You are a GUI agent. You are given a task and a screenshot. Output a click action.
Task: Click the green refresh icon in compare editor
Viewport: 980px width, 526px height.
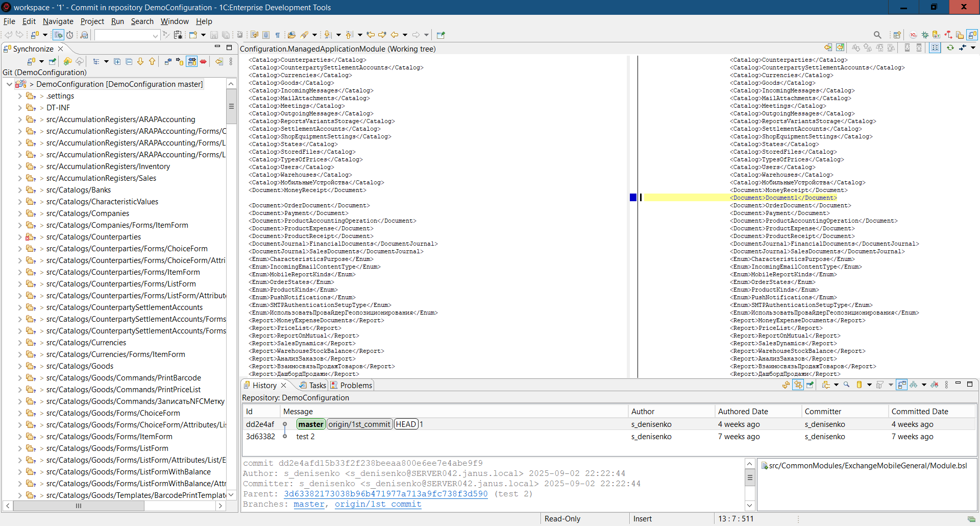pyautogui.click(x=950, y=47)
